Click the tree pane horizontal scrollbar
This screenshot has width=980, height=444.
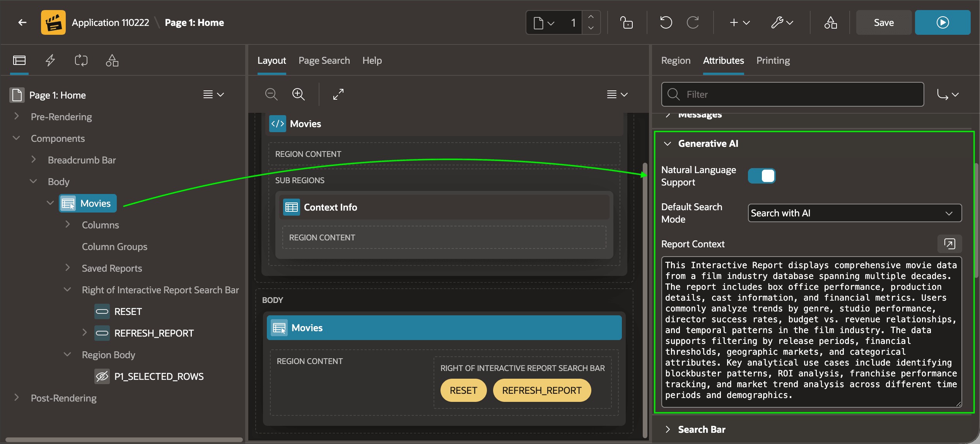(124, 439)
